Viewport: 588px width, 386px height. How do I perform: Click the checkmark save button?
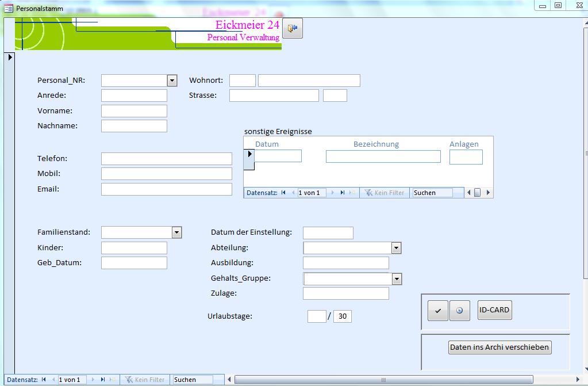point(437,311)
